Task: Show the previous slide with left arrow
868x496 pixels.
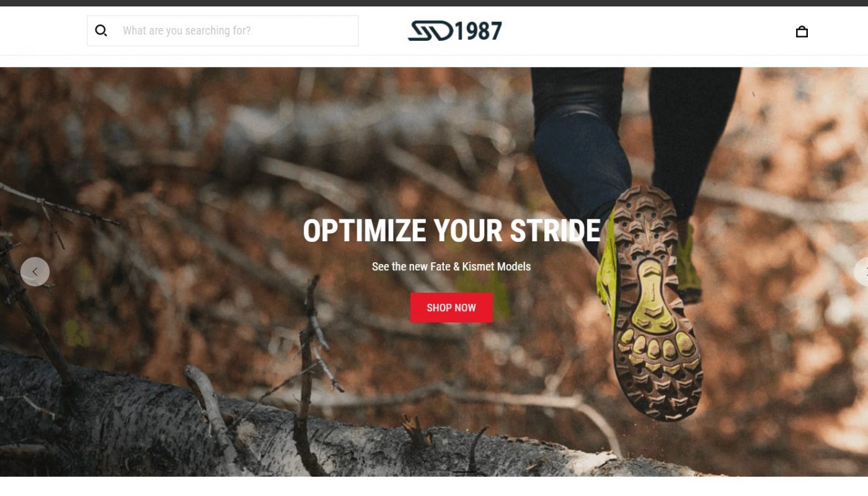Action: pyautogui.click(x=35, y=272)
